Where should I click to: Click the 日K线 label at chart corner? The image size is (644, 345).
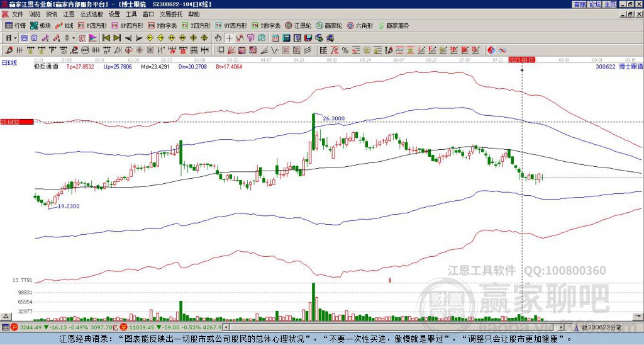pyautogui.click(x=10, y=62)
